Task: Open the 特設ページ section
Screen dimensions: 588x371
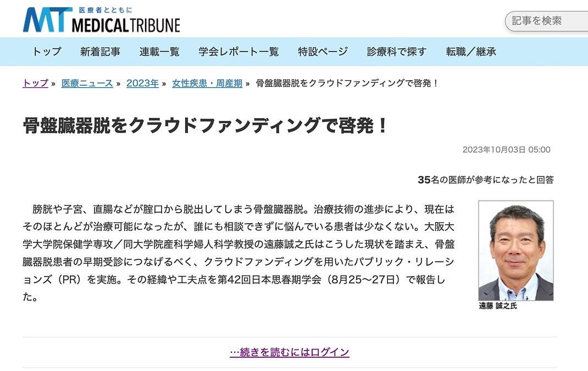Action: (322, 52)
